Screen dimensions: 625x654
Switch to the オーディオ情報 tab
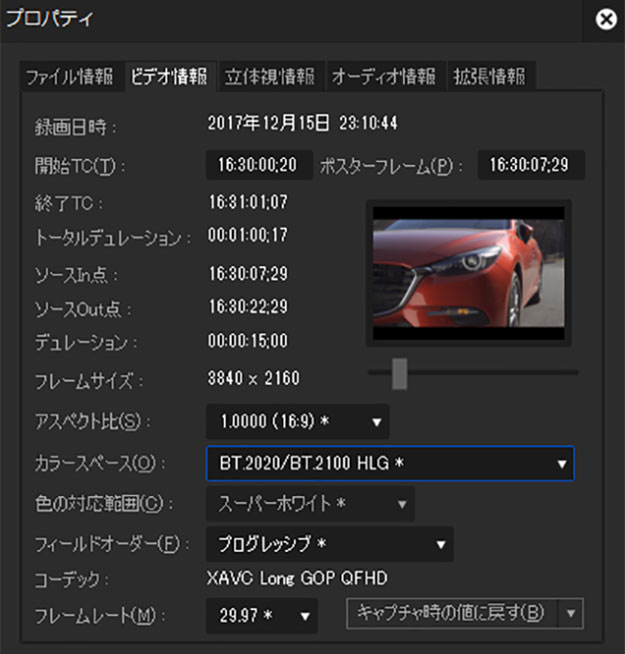coord(383,76)
